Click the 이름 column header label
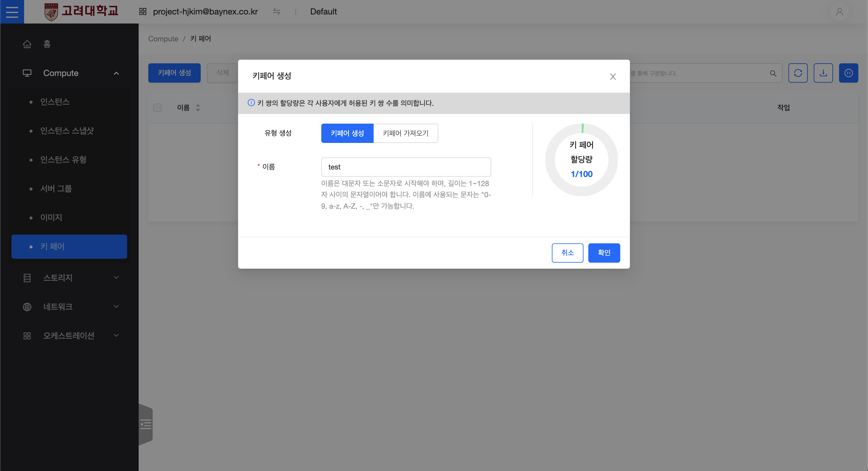Image resolution: width=868 pixels, height=471 pixels. pos(183,108)
